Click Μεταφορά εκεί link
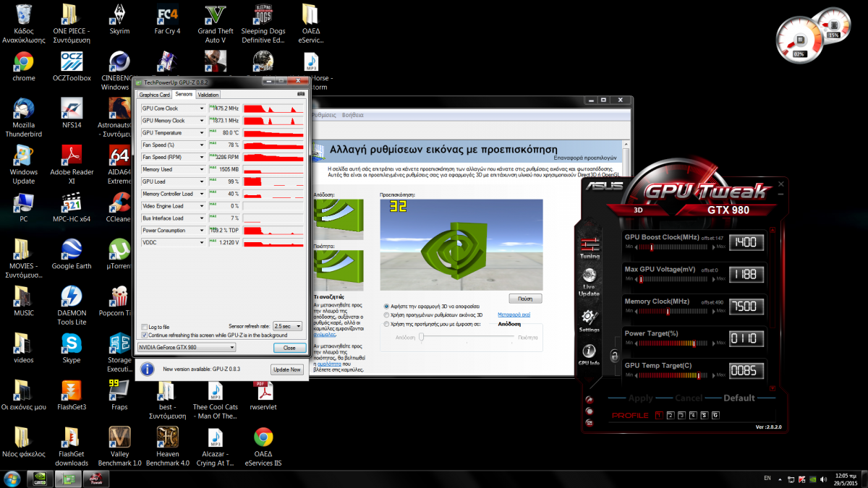 click(x=514, y=315)
